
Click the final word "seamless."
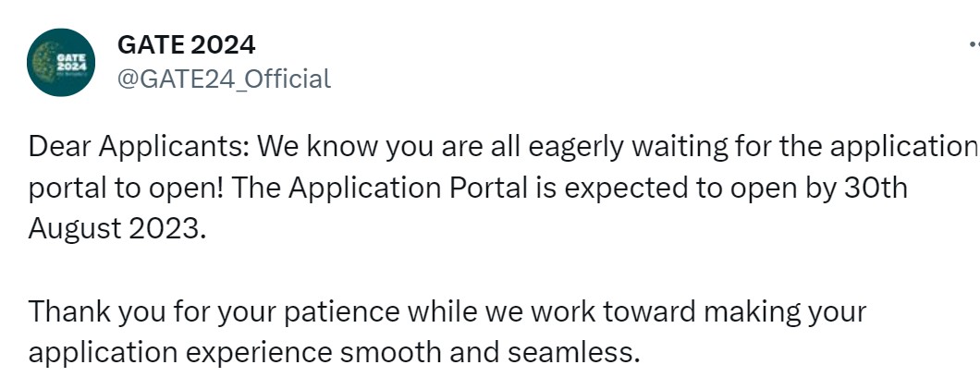tap(582, 351)
